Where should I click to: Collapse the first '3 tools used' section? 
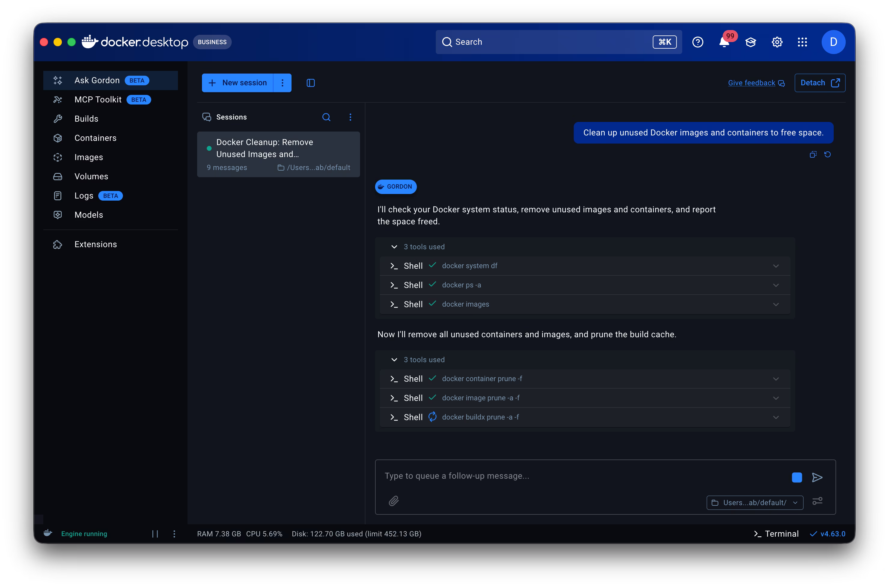(394, 247)
